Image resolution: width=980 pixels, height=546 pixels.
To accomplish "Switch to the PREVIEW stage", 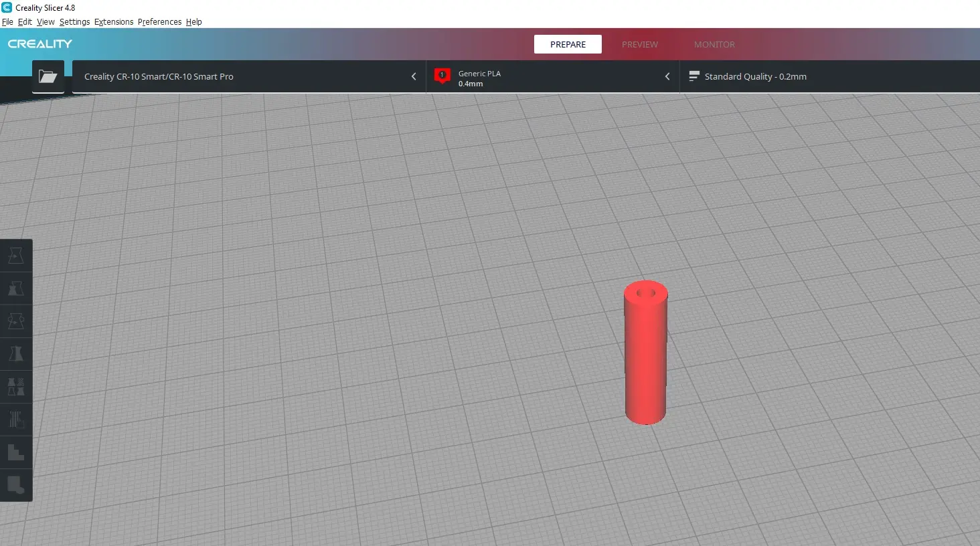I will (x=640, y=44).
